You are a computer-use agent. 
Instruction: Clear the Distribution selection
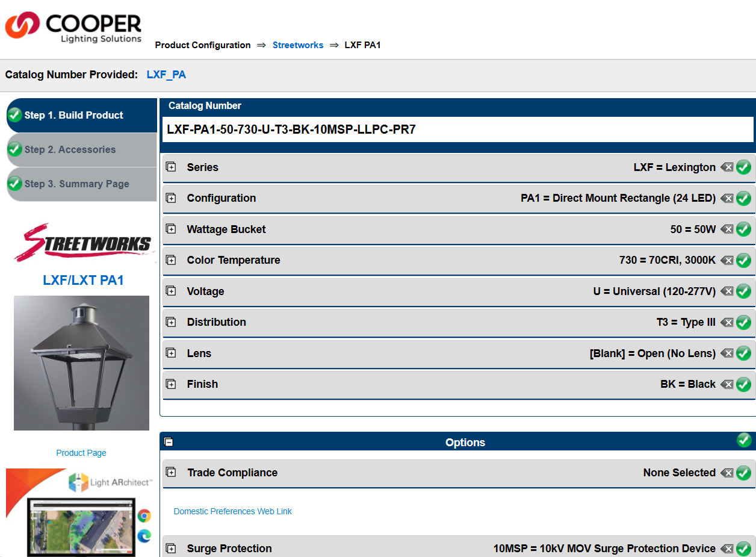coord(727,322)
